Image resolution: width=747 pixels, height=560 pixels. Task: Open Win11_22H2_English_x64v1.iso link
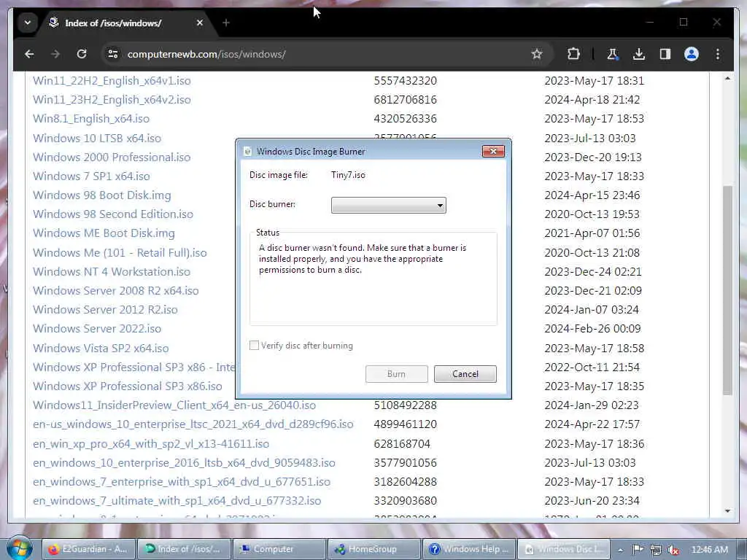(112, 80)
